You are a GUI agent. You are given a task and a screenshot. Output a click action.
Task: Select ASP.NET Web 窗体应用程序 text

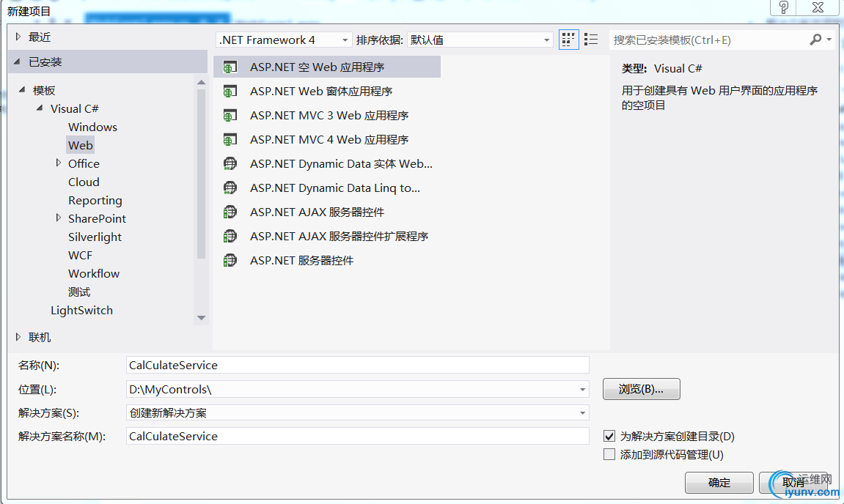pos(321,92)
